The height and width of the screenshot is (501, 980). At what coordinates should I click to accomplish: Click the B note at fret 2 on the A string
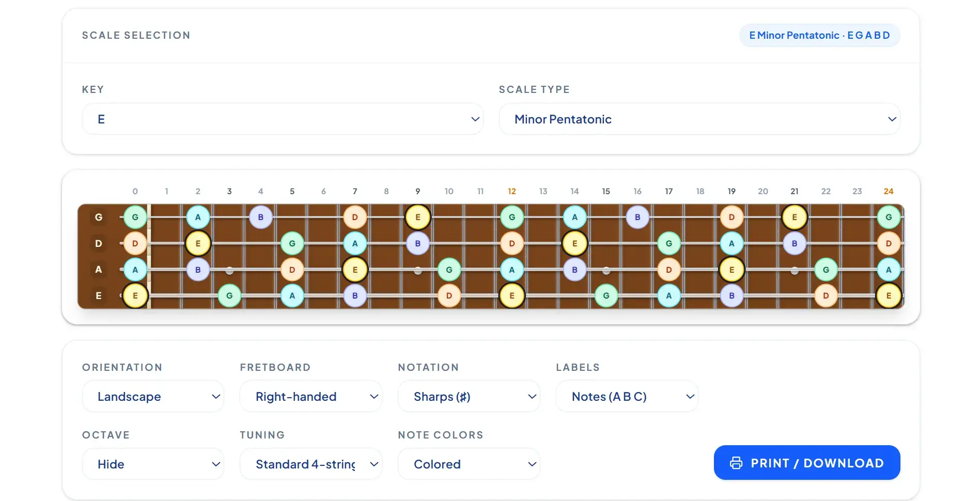[198, 270]
